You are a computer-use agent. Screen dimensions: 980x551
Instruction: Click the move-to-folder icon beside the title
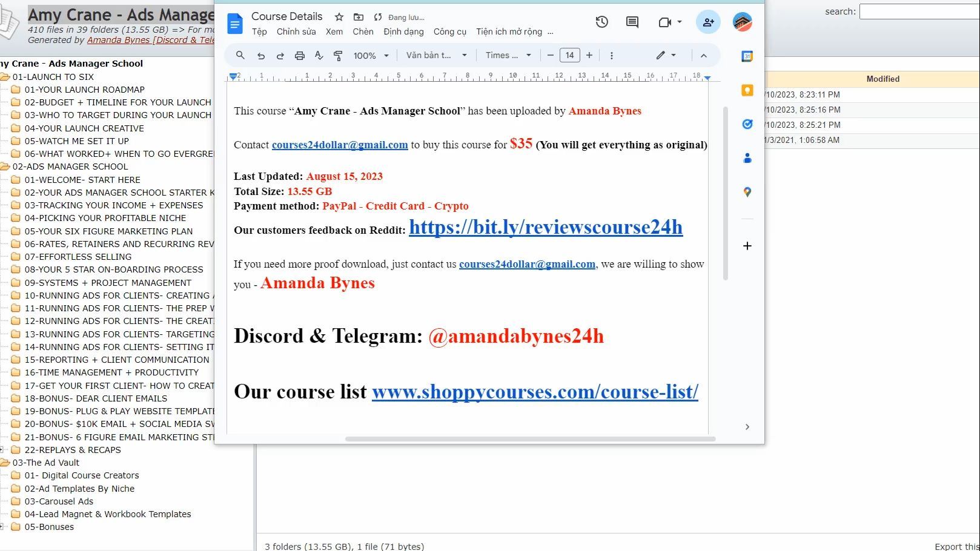359,17
